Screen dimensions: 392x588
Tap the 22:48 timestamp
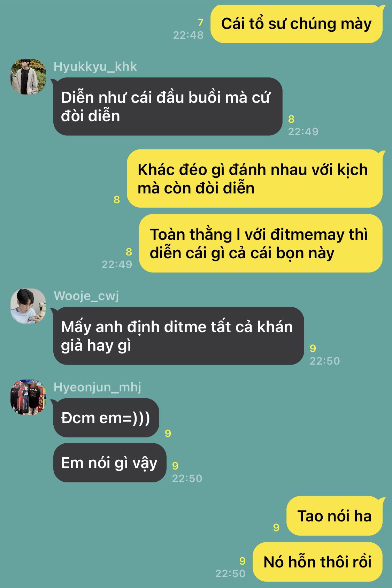pyautogui.click(x=189, y=35)
